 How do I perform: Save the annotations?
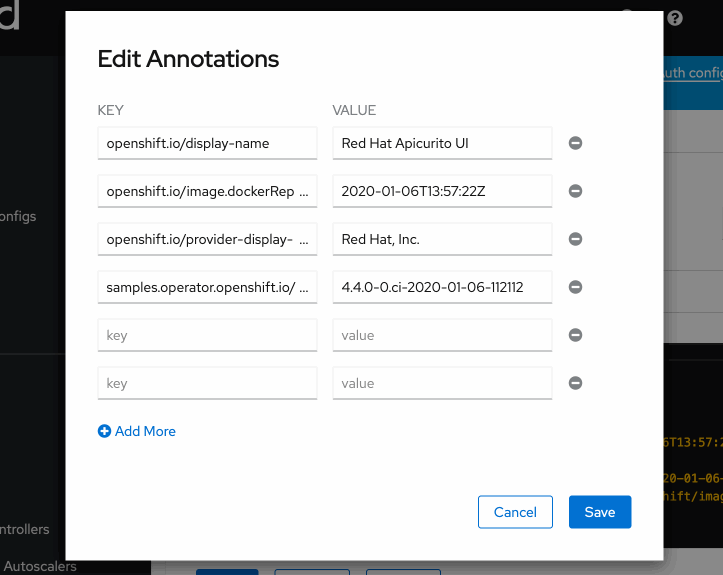pyautogui.click(x=600, y=512)
